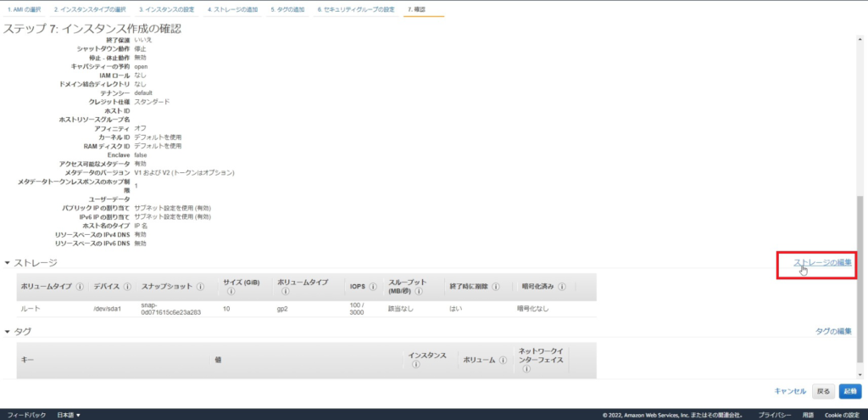The width and height of the screenshot is (868, 420).
Task: Click info icon next to スナップショット header
Action: pyautogui.click(x=198, y=287)
